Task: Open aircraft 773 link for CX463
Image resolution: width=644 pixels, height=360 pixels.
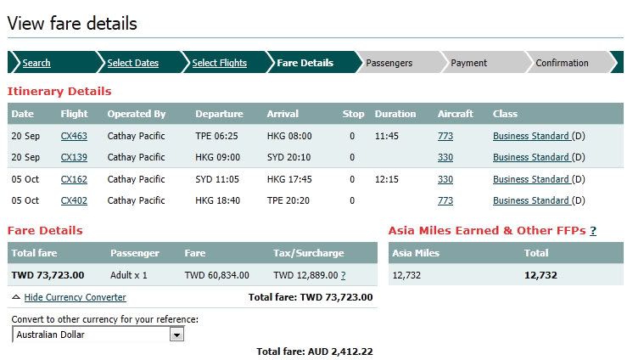Action: pyautogui.click(x=445, y=136)
